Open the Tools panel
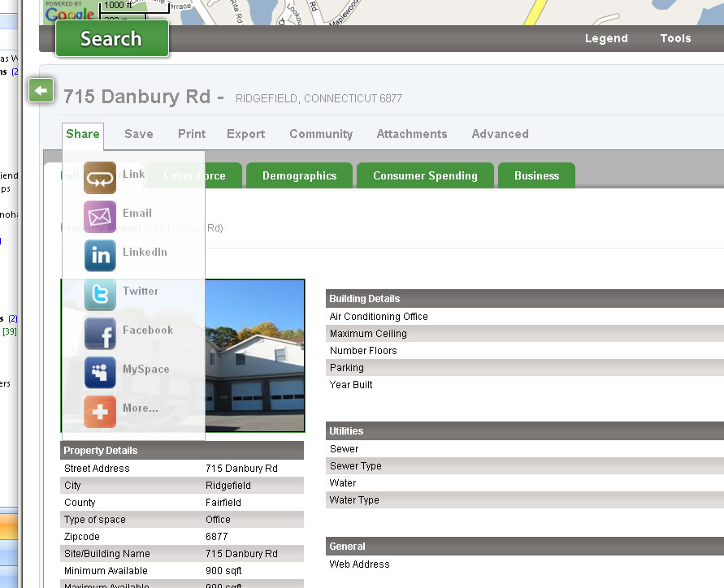 tap(675, 38)
